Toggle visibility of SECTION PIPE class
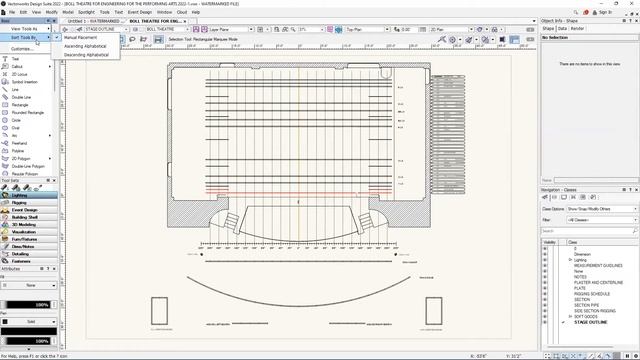The width and height of the screenshot is (640, 360). pos(545,305)
